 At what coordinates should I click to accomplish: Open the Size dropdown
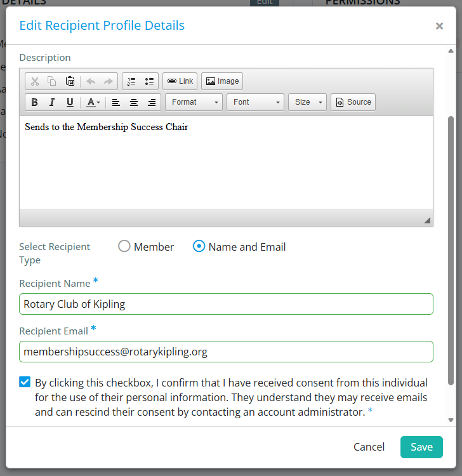click(x=307, y=102)
